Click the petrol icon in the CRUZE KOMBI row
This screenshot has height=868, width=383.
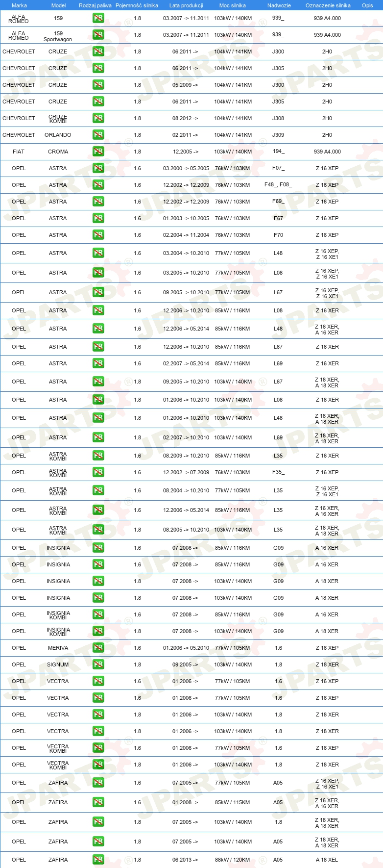click(98, 118)
